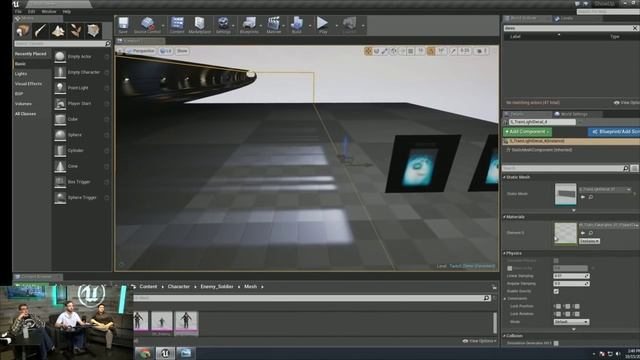
Task: Toggle scale snapping in viewport toolbar
Action: coord(453,51)
